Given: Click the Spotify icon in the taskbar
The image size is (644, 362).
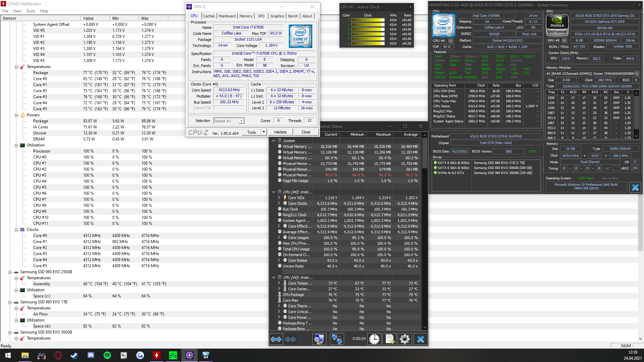Looking at the screenshot, I should click(x=107, y=355).
